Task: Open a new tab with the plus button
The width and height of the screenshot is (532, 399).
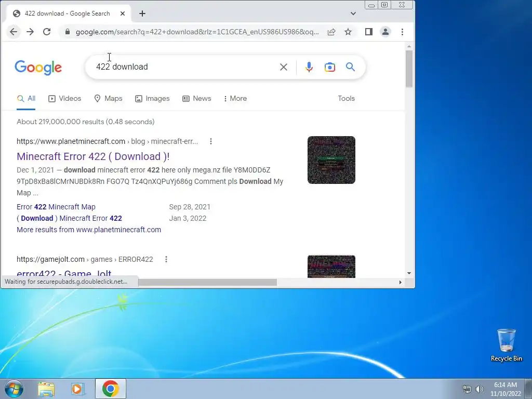Action: (x=142, y=14)
